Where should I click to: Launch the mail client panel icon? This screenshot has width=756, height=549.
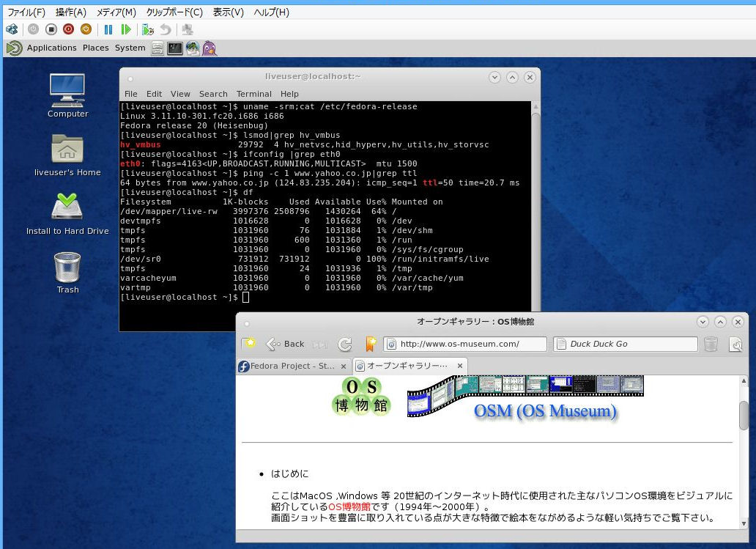tap(193, 48)
